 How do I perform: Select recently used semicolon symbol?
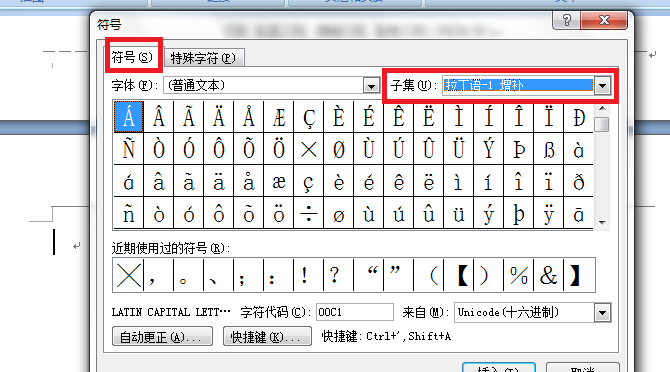click(249, 275)
